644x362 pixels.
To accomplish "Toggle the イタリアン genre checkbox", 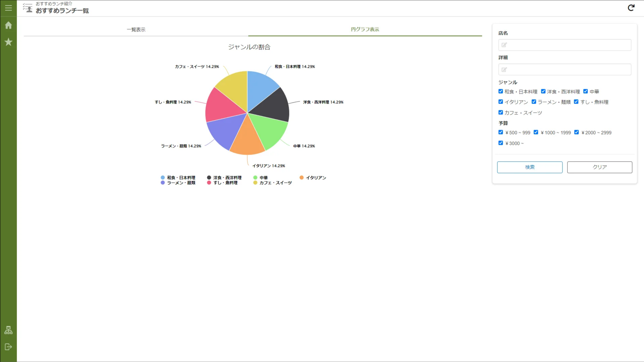I will tap(501, 102).
